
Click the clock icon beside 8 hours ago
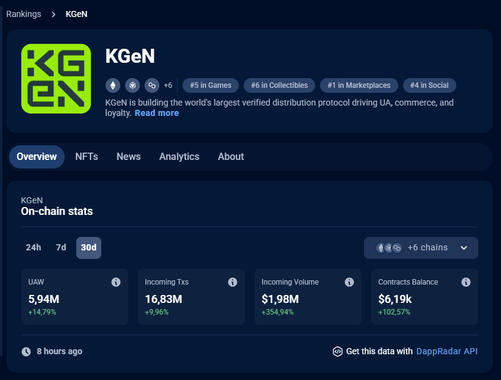[26, 351]
